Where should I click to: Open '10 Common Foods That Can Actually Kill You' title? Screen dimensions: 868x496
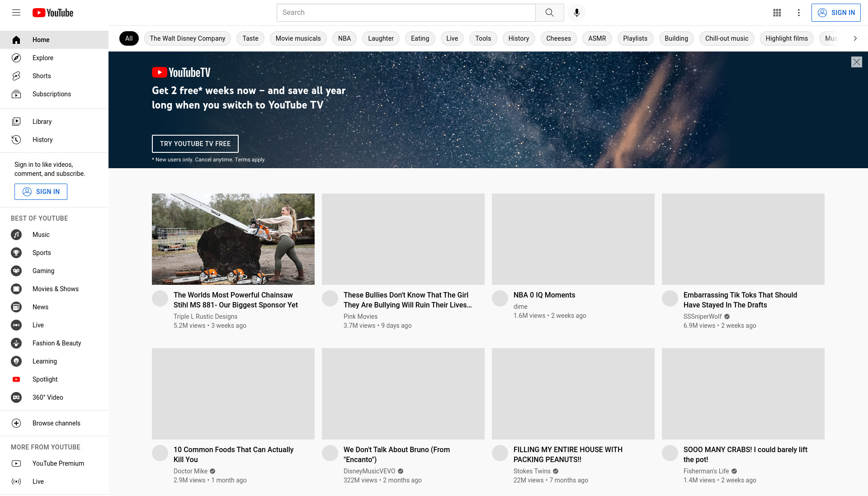point(234,454)
